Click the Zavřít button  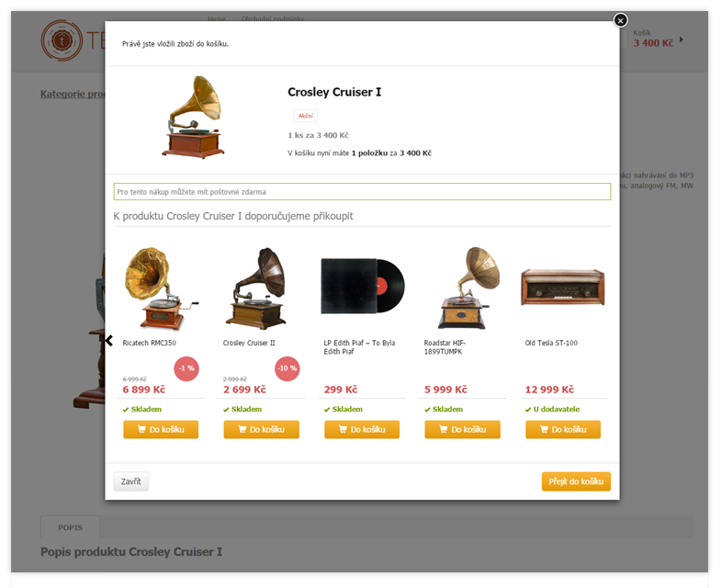(x=131, y=481)
